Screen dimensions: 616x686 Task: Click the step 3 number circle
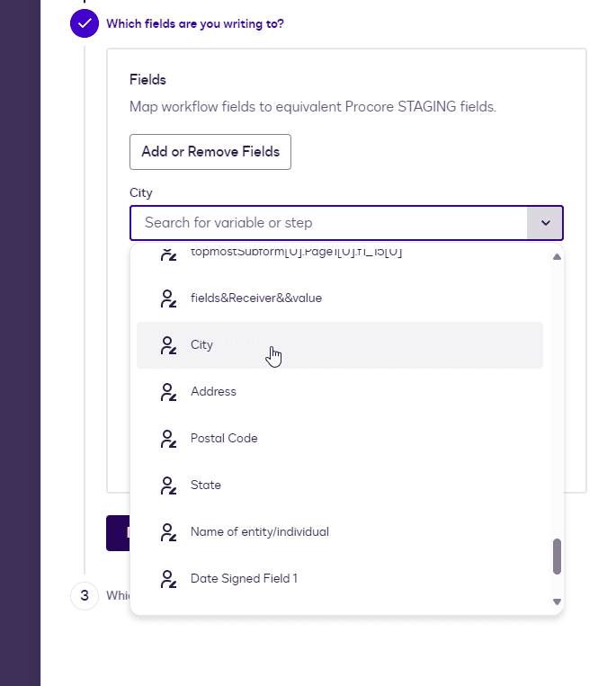click(x=85, y=595)
